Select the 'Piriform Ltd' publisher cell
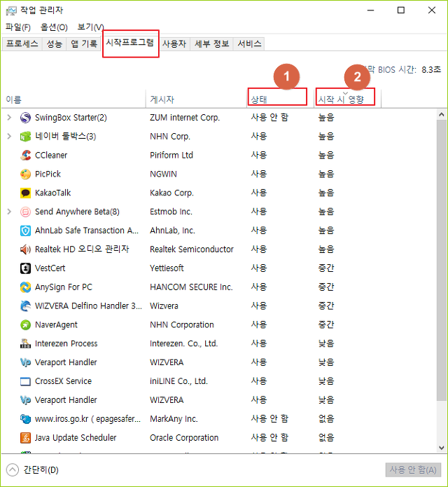Image resolution: width=448 pixels, height=487 pixels. pos(171,156)
